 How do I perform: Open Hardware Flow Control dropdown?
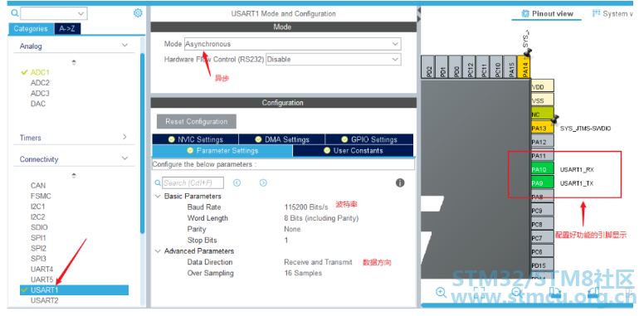(334, 59)
